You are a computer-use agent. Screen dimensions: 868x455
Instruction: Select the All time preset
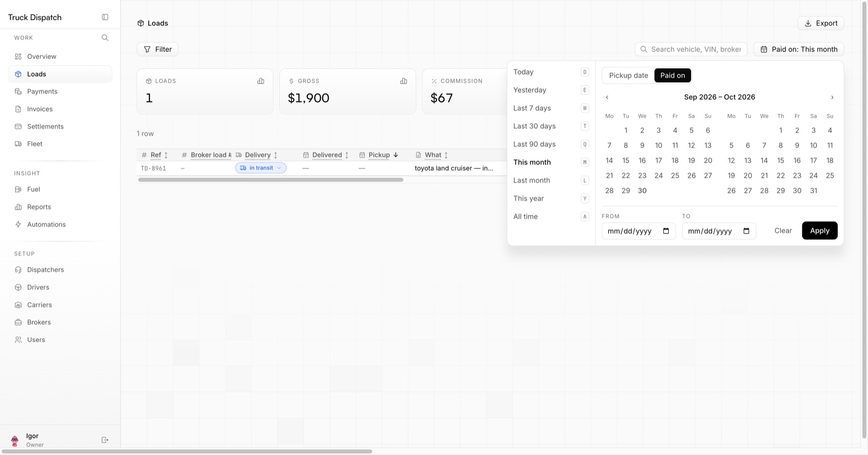tap(551, 217)
